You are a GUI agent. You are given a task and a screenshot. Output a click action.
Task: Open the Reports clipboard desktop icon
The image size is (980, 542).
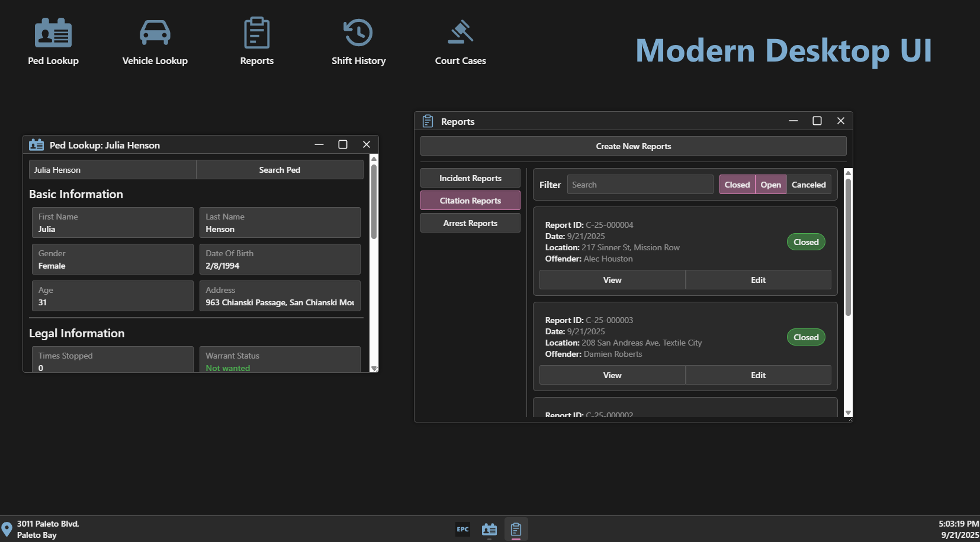click(x=256, y=41)
